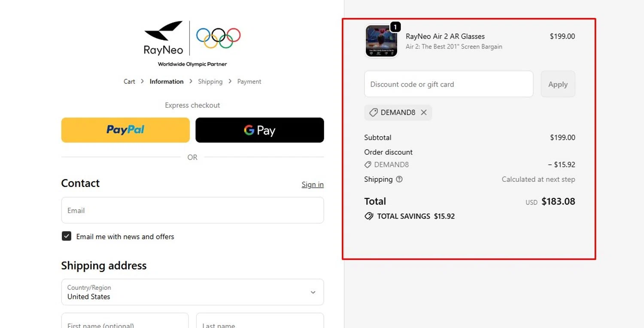Click the total savings tag icon
The image size is (644, 328).
coord(369,216)
